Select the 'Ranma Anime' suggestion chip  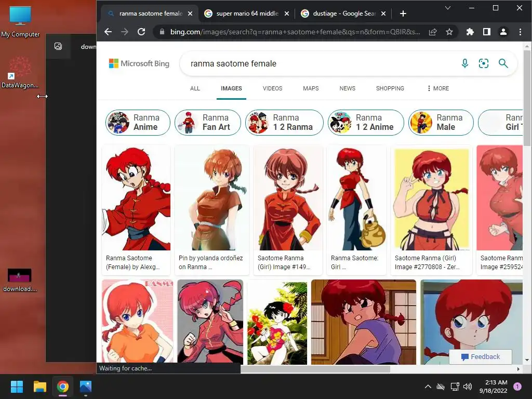click(138, 123)
